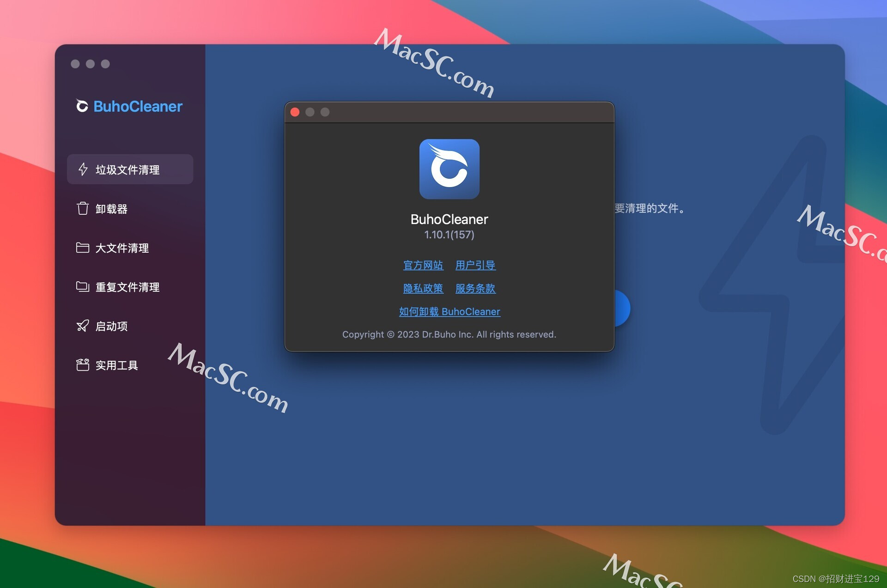View the 服务条款 link
887x588 pixels.
(475, 288)
